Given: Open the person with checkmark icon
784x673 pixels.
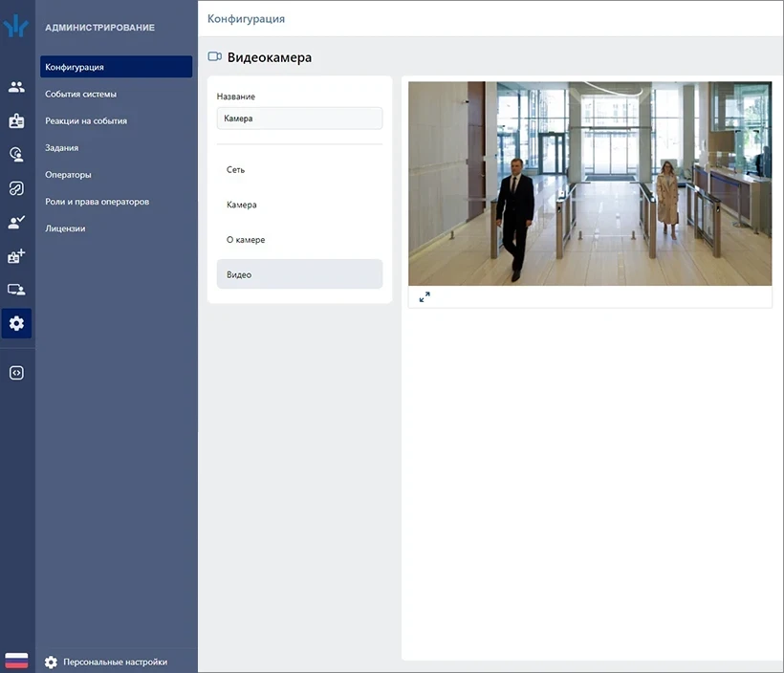Looking at the screenshot, I should tap(16, 223).
